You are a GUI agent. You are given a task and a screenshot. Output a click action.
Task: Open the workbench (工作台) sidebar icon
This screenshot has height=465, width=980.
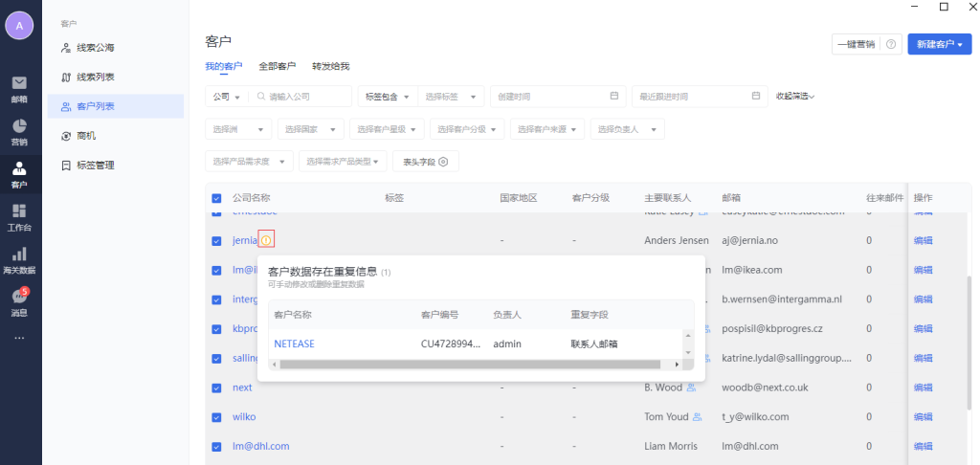click(19, 216)
